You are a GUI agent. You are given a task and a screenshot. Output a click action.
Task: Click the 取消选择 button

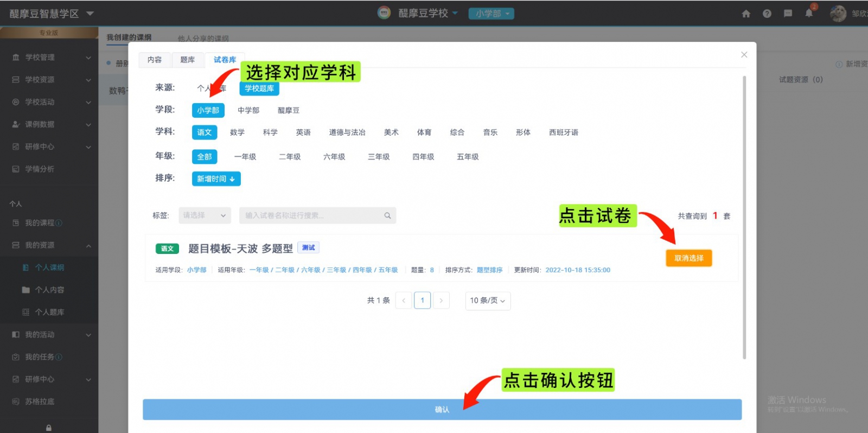pos(688,258)
